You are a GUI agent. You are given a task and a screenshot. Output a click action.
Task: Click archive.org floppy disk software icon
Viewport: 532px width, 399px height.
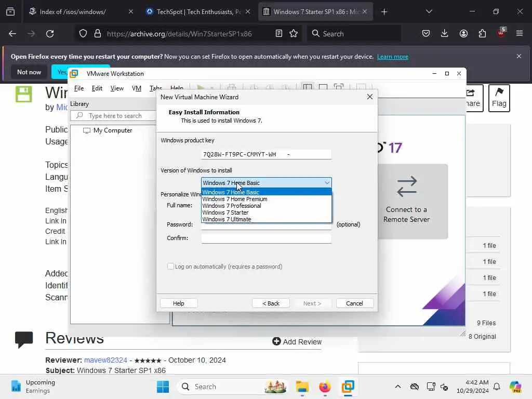click(24, 95)
